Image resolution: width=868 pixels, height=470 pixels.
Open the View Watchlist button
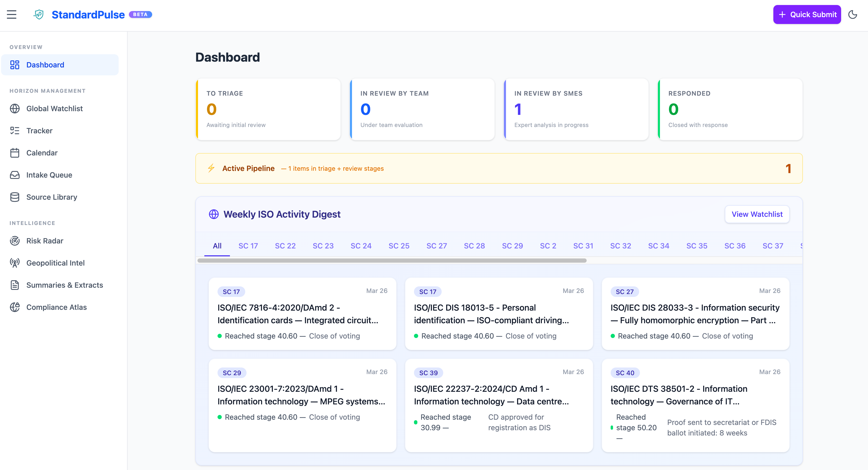pyautogui.click(x=757, y=214)
